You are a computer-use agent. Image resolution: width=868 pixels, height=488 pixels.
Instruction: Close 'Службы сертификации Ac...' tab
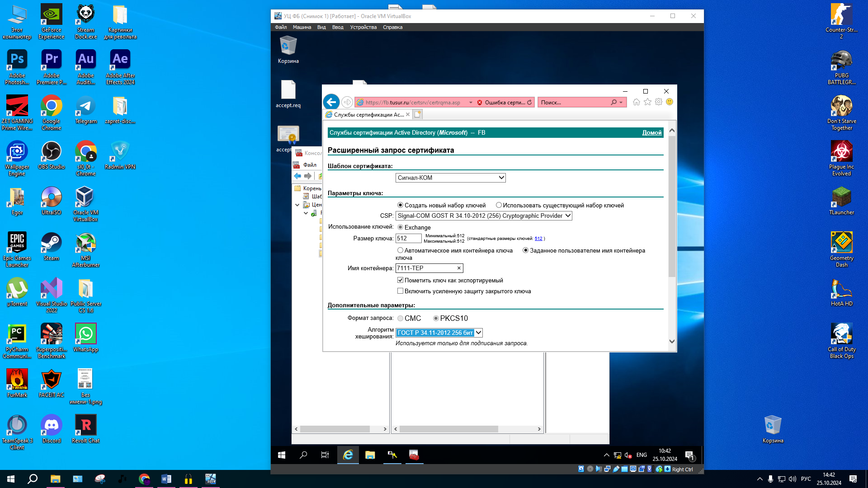point(408,114)
